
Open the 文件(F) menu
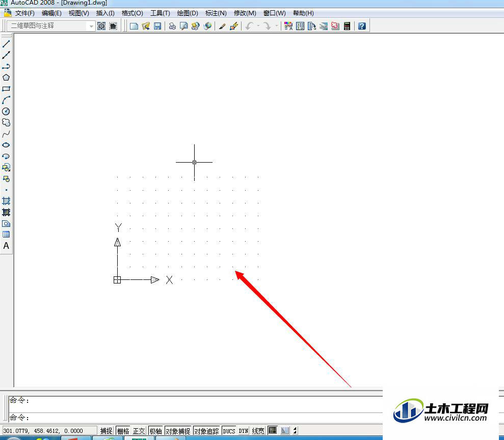point(25,13)
